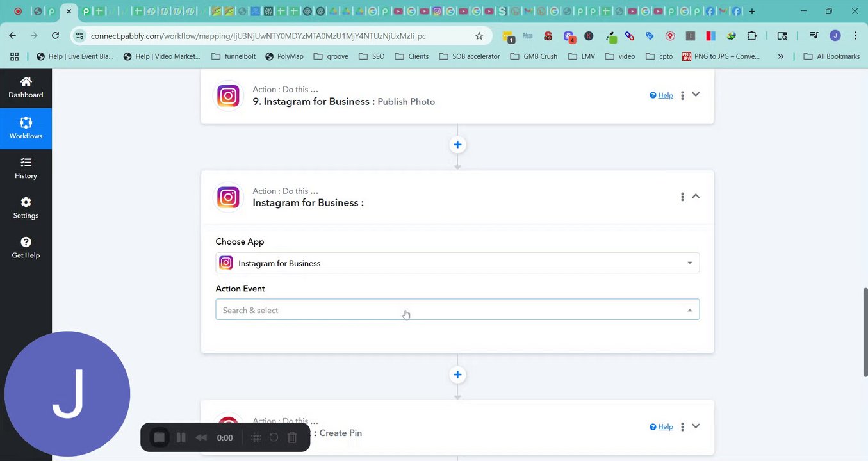
Task: Open the Dashboard from the sidebar
Action: 26,88
